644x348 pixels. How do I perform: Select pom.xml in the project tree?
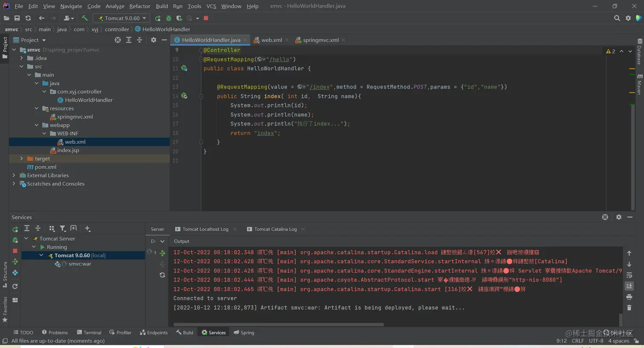tap(45, 167)
